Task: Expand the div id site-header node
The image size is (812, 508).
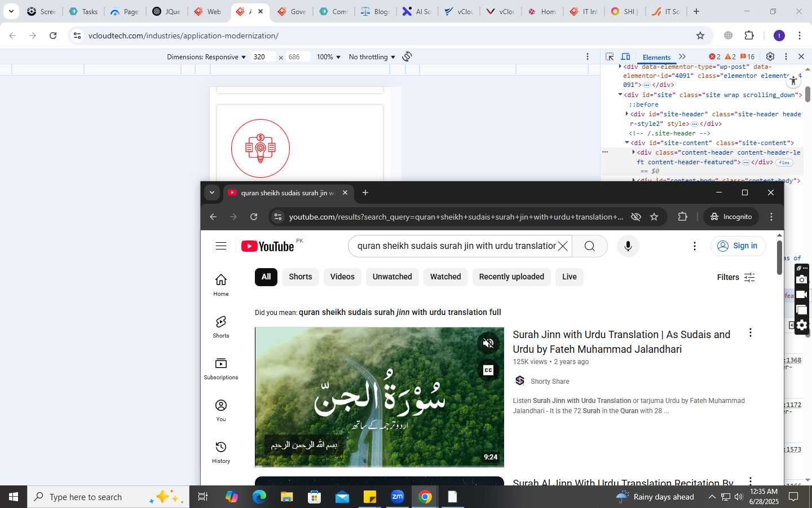Action: tap(627, 114)
